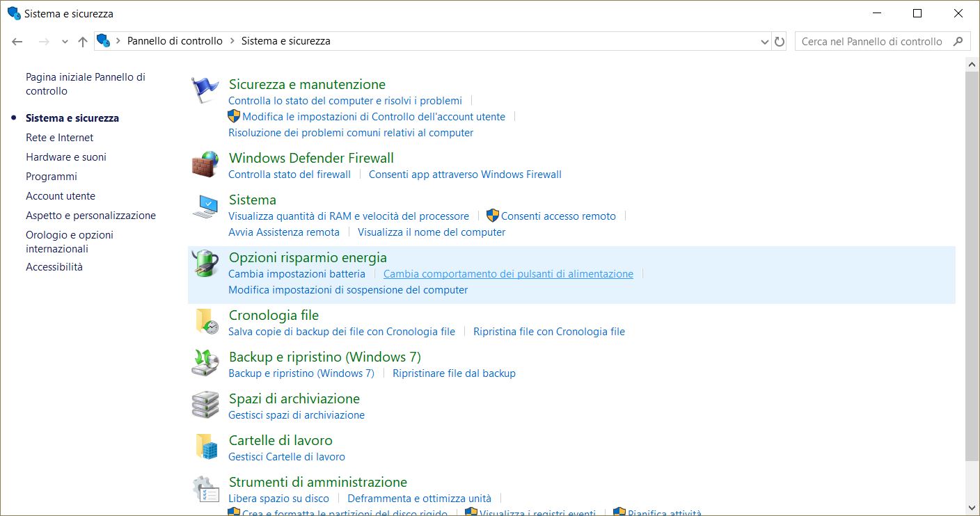Click Deframmenta e ottimizza unità link
Image resolution: width=980 pixels, height=516 pixels.
point(419,499)
